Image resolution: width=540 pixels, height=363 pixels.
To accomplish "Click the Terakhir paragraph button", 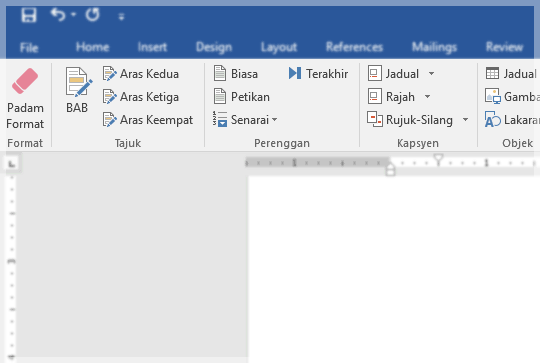I will coord(318,74).
